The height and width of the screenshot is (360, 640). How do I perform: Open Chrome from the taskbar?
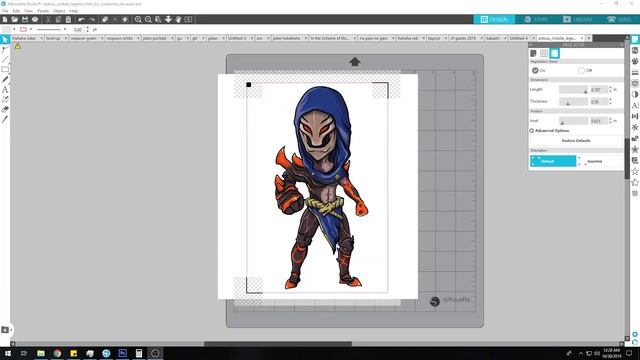coord(57,353)
